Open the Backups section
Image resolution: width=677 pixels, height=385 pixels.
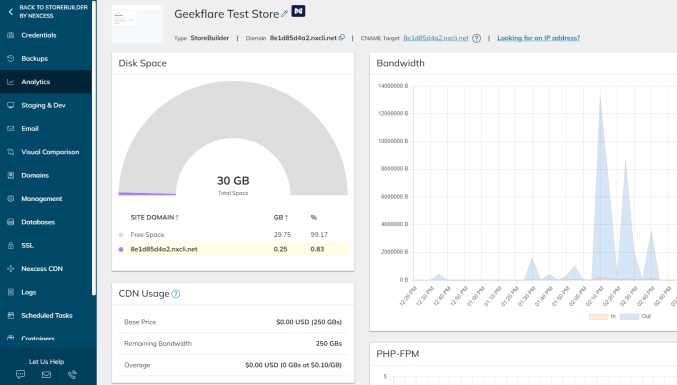(35, 59)
